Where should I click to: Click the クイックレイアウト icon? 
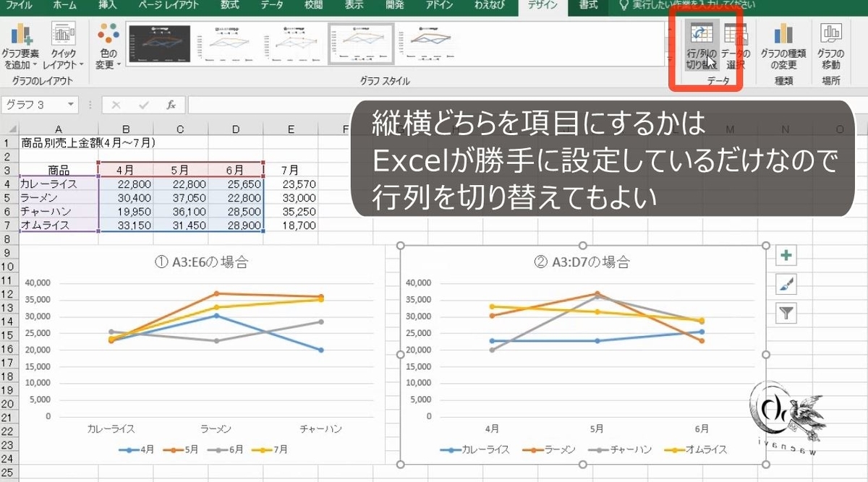point(64,43)
